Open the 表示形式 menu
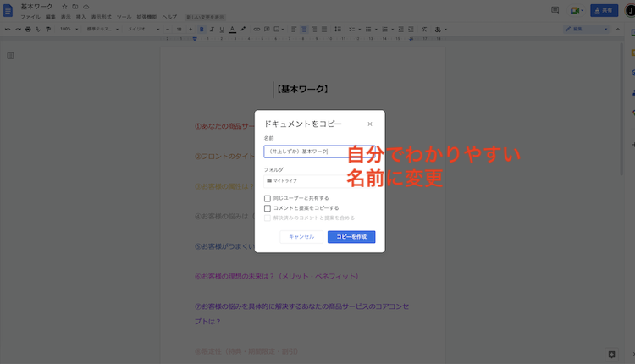 101,17
